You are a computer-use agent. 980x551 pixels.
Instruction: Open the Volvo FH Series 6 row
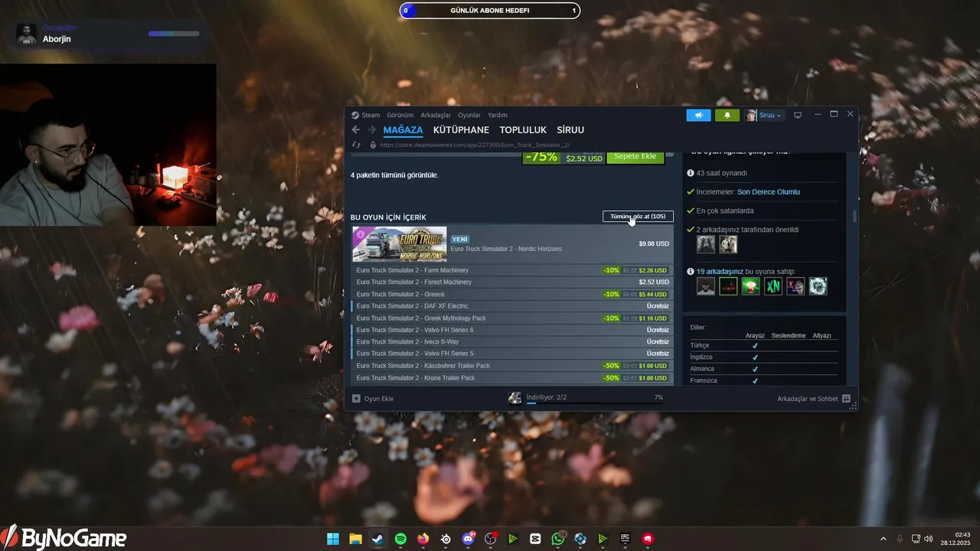point(512,330)
